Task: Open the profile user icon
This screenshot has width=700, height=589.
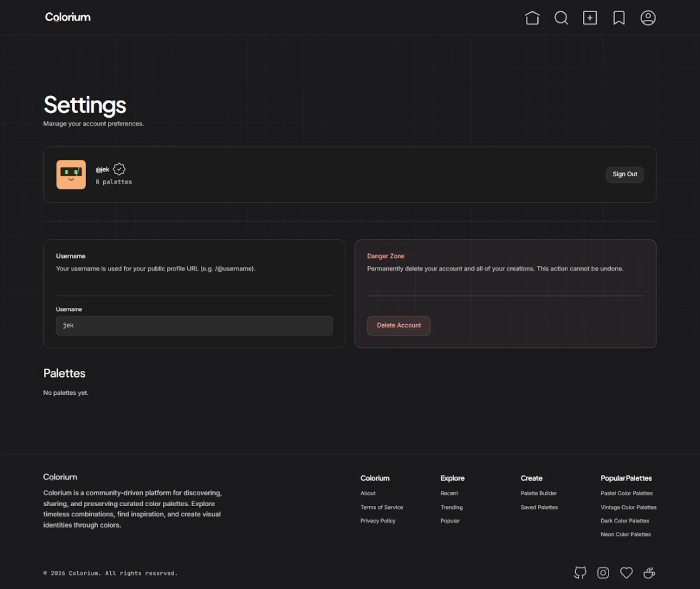Action: tap(648, 18)
